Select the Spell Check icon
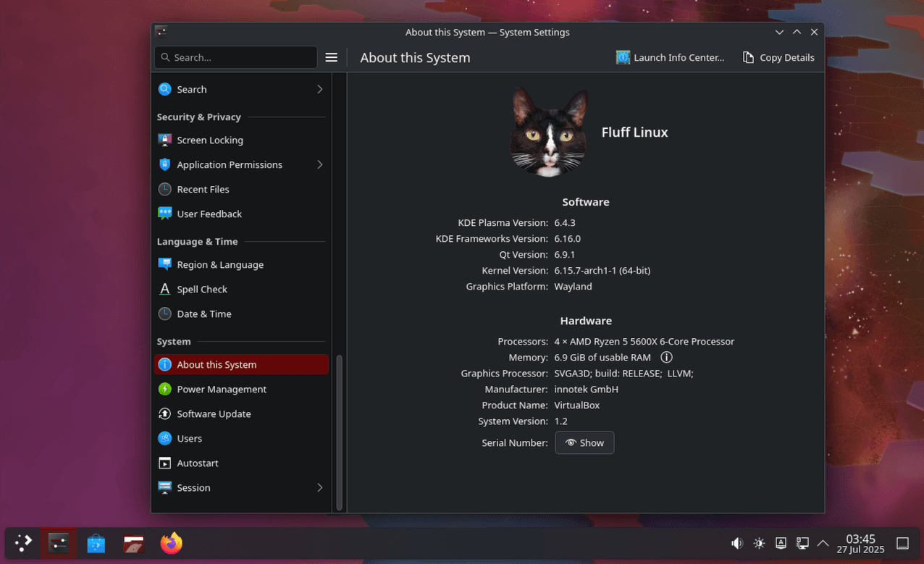Screen dimensions: 924x564 coord(165,289)
